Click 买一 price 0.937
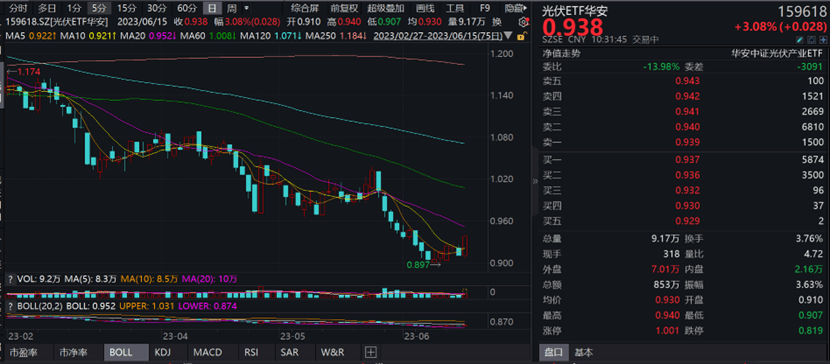This screenshot has height=364, width=830. tap(689, 160)
